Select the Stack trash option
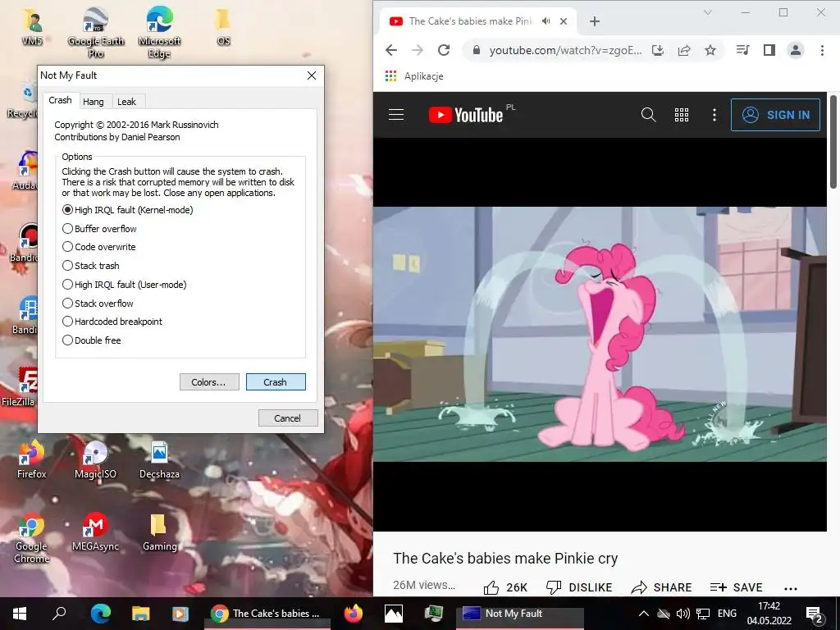 pos(91,266)
